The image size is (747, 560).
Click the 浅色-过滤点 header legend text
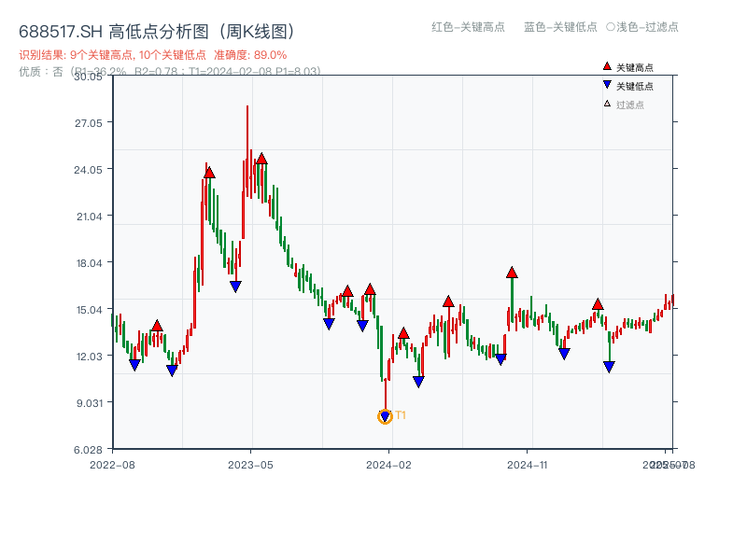point(642,27)
